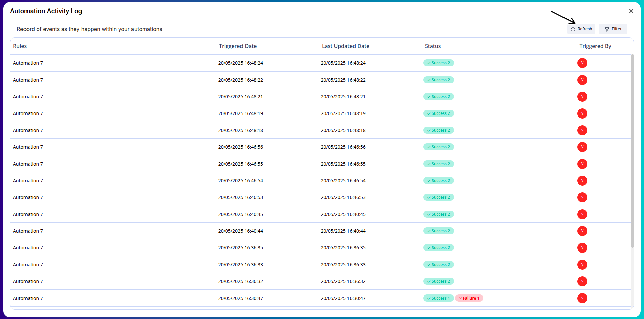Close the Automation Activity Log dialog
Screen dimensions: 644x319
(x=631, y=11)
